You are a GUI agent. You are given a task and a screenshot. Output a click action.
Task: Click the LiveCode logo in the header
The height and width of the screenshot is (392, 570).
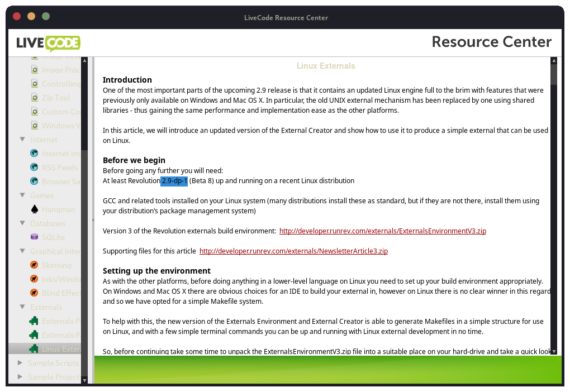[49, 43]
